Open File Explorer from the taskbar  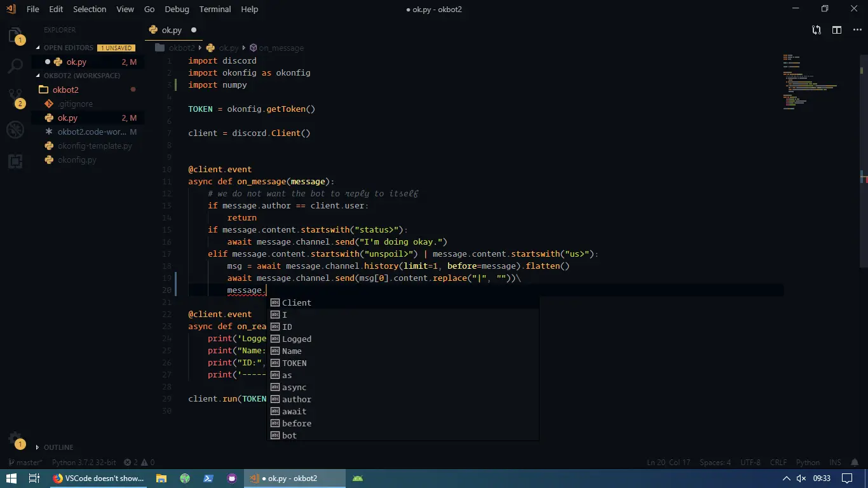click(161, 478)
